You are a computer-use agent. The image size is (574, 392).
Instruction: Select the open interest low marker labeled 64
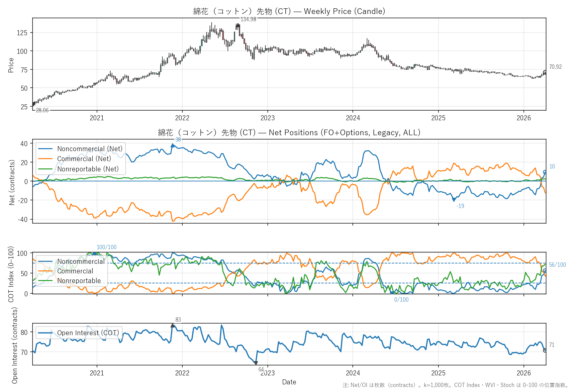[255, 363]
